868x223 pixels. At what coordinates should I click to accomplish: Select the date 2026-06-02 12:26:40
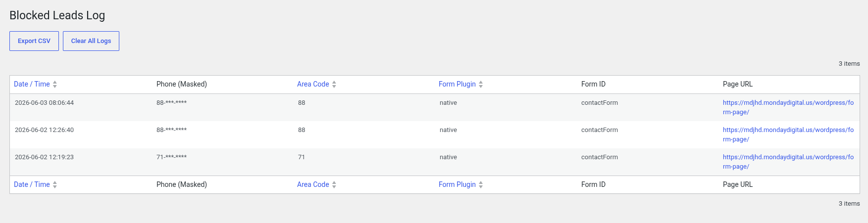44,130
